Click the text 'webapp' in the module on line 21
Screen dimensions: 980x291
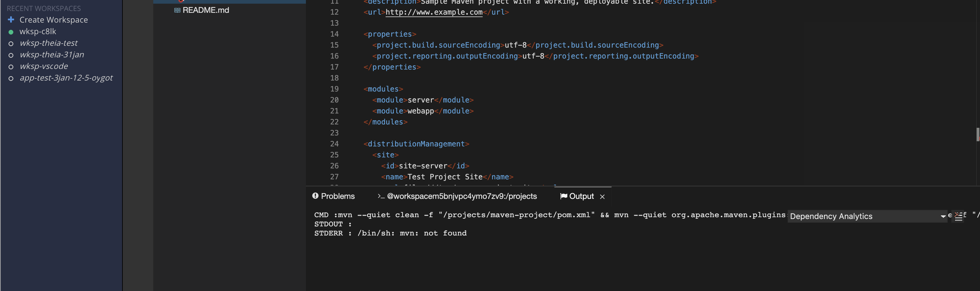click(421, 111)
